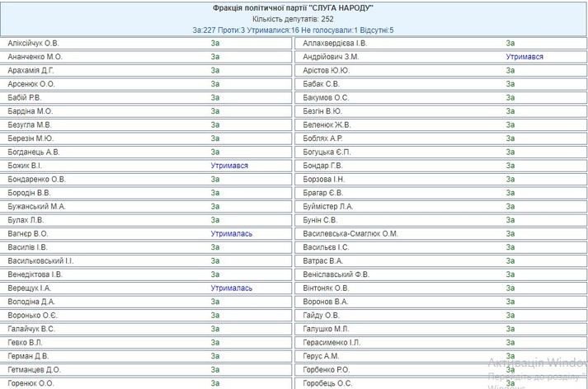Click the "Кількість депутатів: 252" text
Screen dimensions: 588x389
pyautogui.click(x=293, y=19)
